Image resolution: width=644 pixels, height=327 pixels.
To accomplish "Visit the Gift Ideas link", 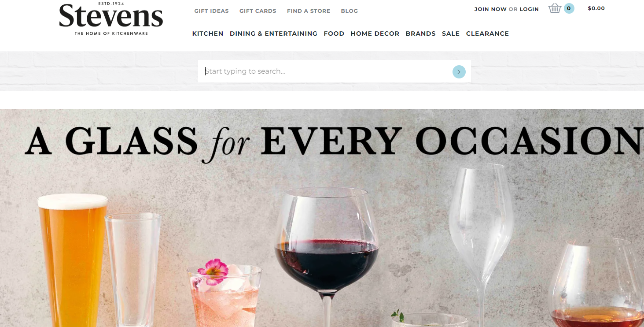I will [x=212, y=11].
